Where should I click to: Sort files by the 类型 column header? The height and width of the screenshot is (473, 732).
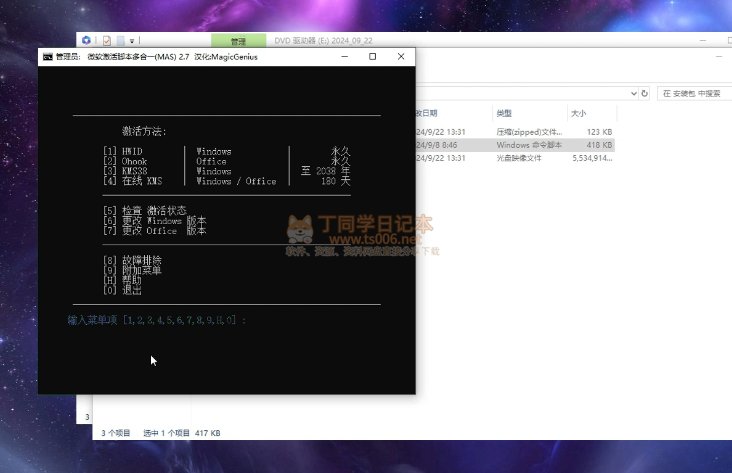click(x=504, y=113)
